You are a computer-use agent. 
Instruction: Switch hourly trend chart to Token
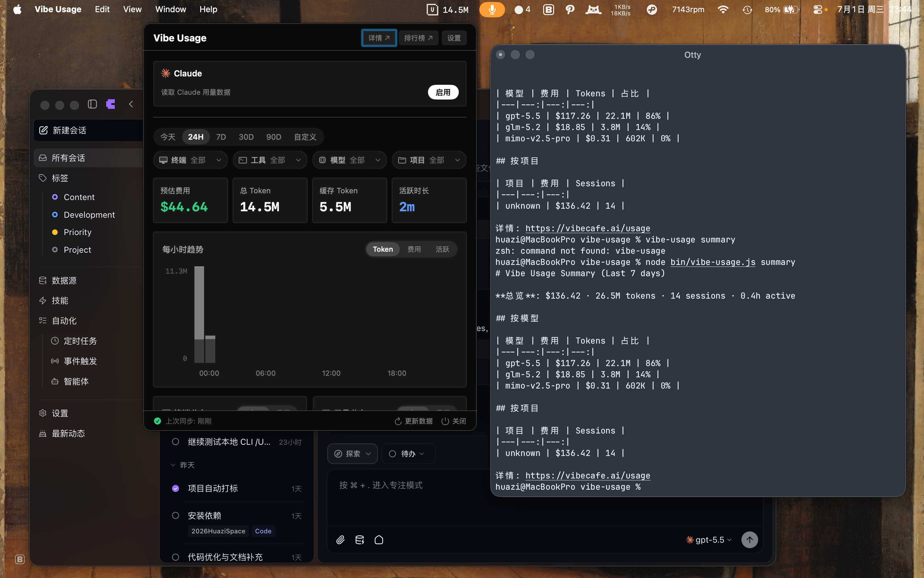click(x=382, y=249)
